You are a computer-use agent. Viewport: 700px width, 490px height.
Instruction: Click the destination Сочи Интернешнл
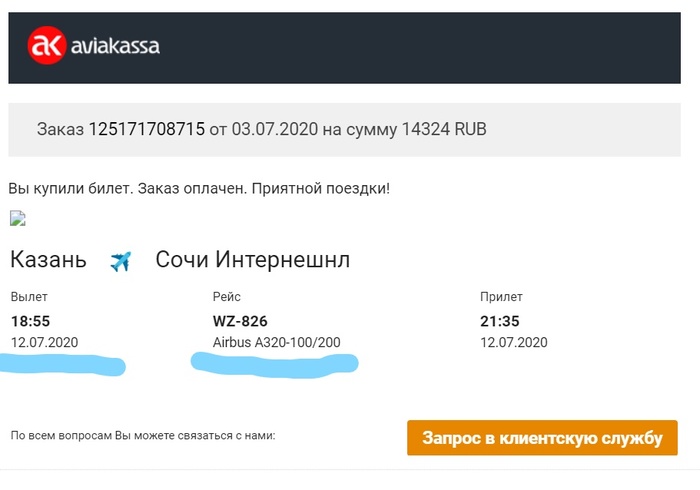pyautogui.click(x=253, y=260)
